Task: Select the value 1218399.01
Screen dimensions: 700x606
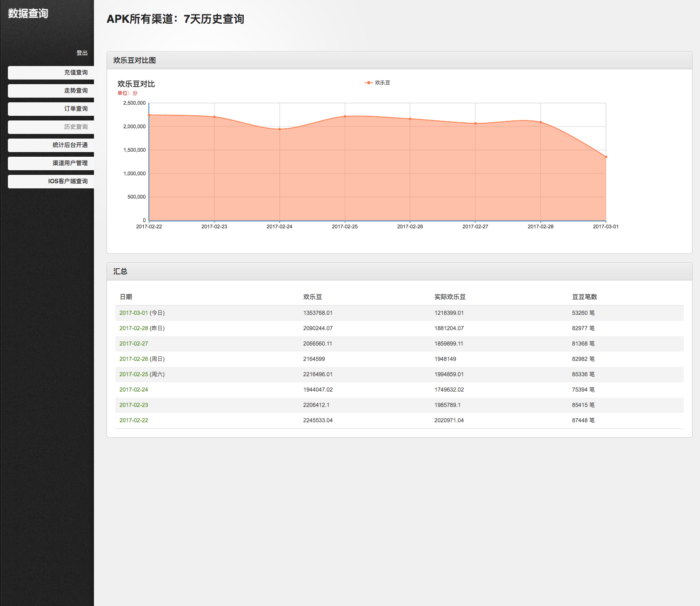Action: point(449,313)
